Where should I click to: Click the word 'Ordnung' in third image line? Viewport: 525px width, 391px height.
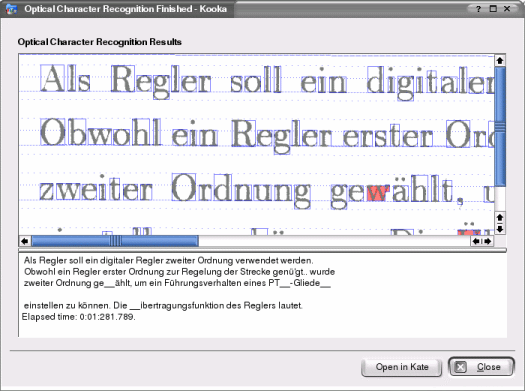click(241, 191)
